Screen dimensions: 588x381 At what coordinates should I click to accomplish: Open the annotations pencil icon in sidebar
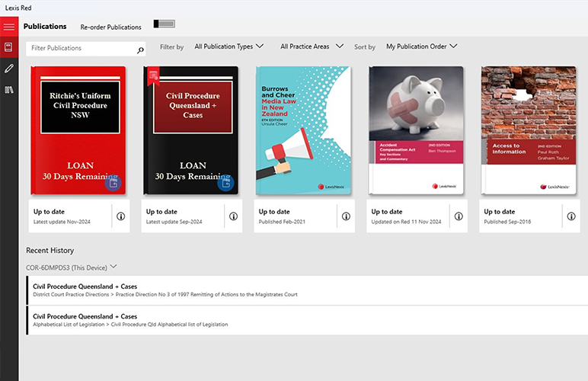tap(9, 69)
